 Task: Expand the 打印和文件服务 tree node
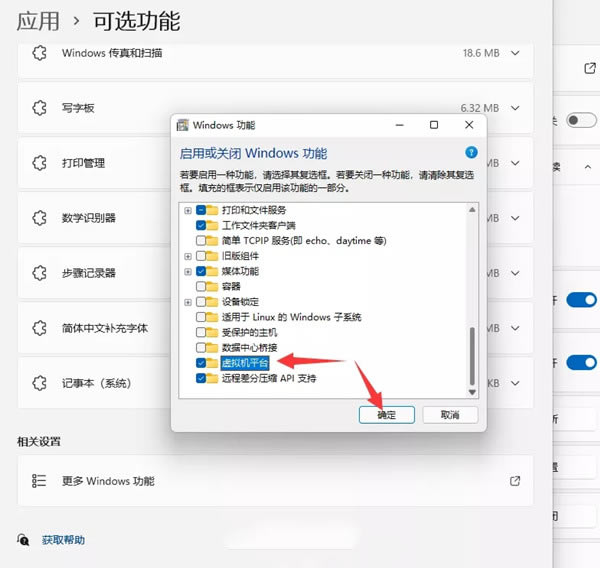tap(188, 211)
